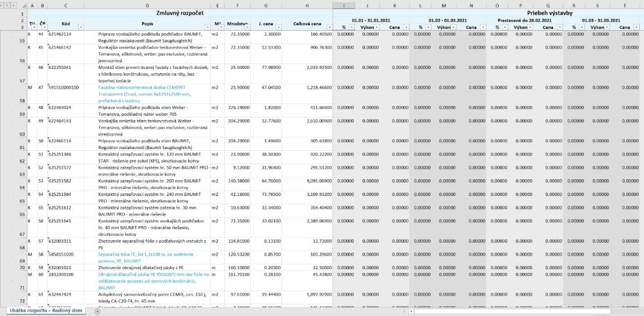Screen dimensions: 644x316
Task: Add a new sheet with plus icon
Action: (97, 311)
